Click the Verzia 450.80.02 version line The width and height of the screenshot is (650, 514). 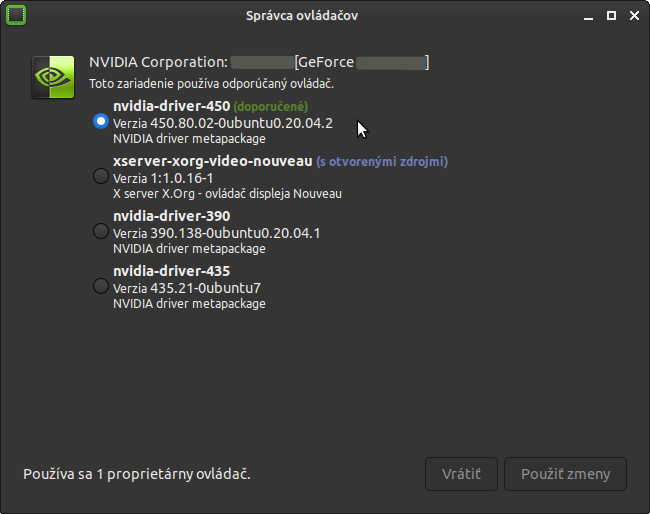click(x=222, y=123)
